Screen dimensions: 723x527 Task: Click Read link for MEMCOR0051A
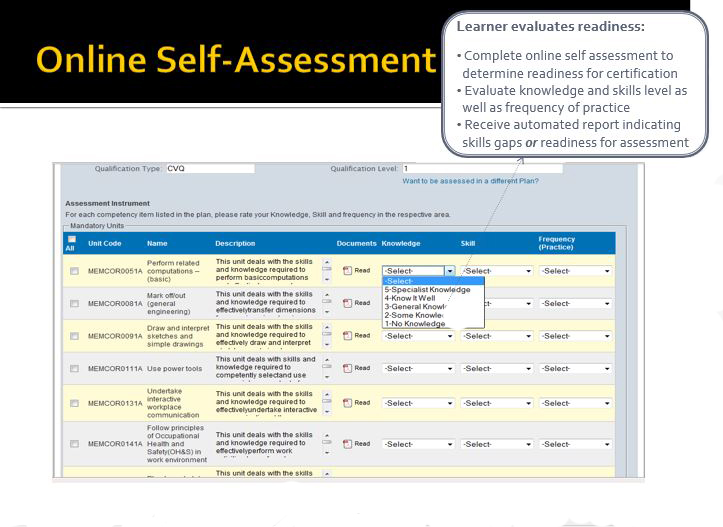[x=362, y=271]
